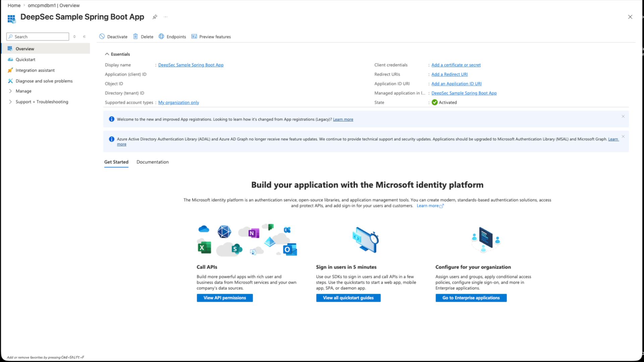Click the Outlook icon in Call APIs graphic
The height and width of the screenshot is (362, 644).
tap(290, 249)
